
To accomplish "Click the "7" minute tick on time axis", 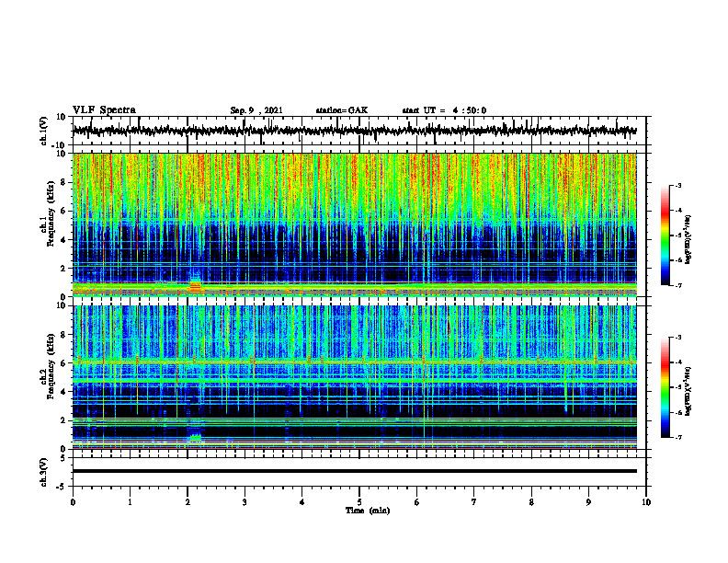I will pos(474,502).
